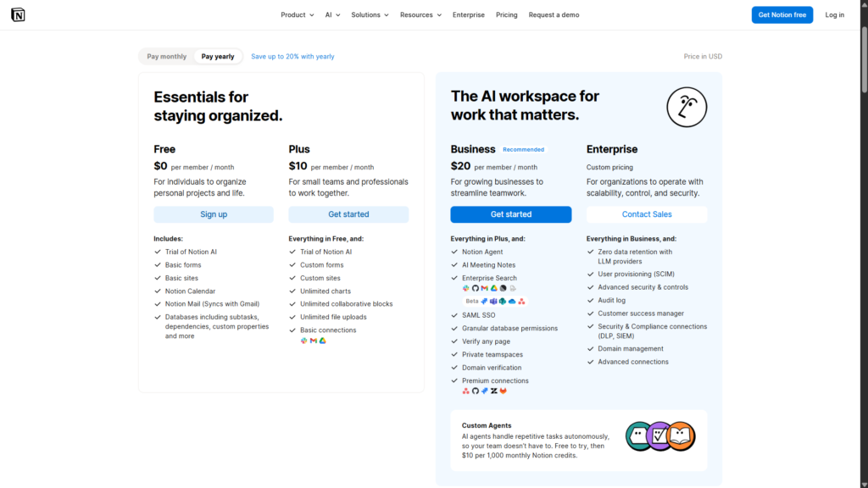This screenshot has height=488, width=868.
Task: Click Granular database permissions feature item
Action: point(509,329)
